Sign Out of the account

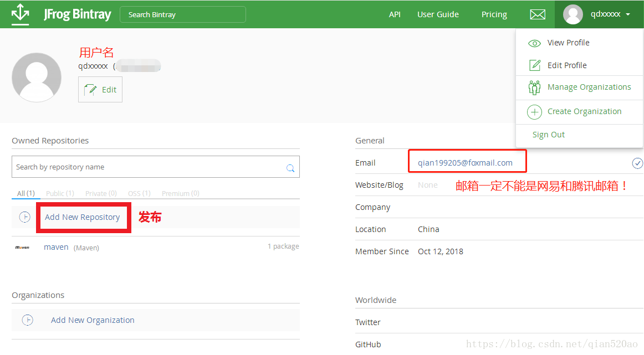click(548, 135)
